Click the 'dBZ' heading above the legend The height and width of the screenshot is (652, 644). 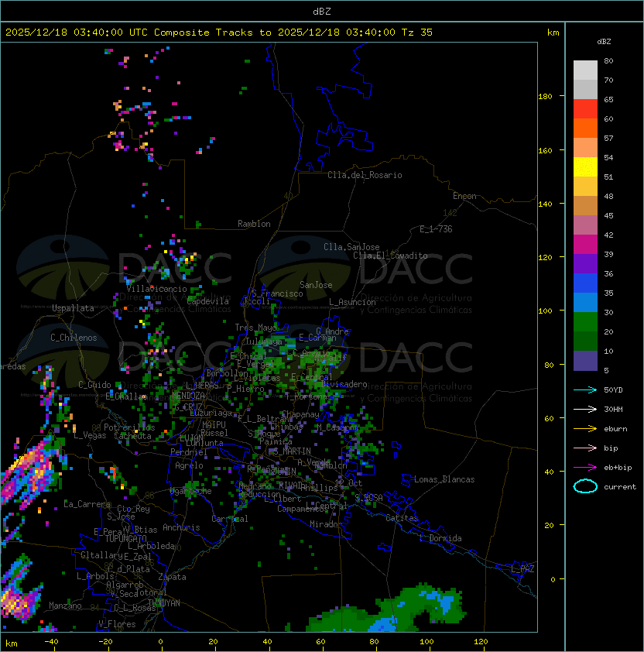(x=604, y=42)
